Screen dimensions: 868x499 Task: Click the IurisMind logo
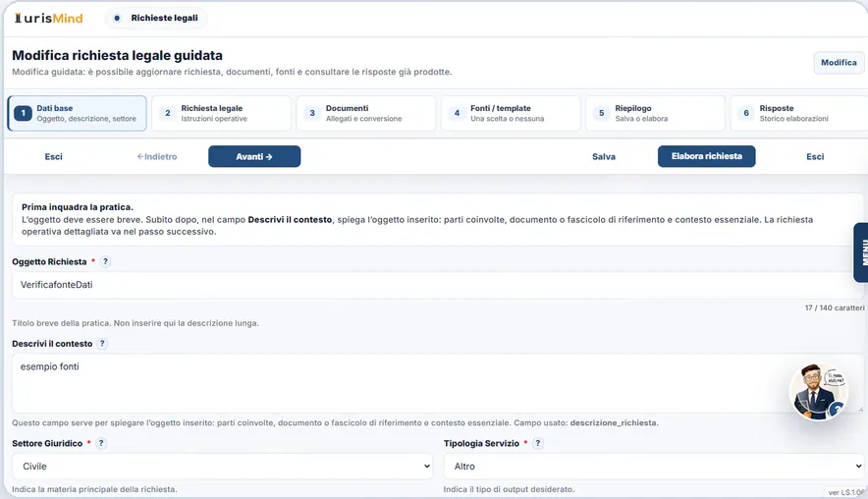(x=49, y=19)
